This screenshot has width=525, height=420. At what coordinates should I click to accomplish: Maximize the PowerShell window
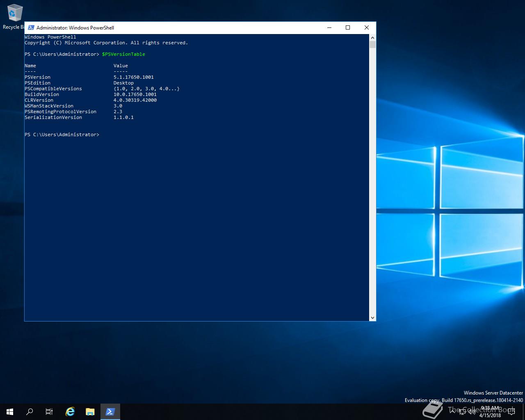tap(348, 27)
